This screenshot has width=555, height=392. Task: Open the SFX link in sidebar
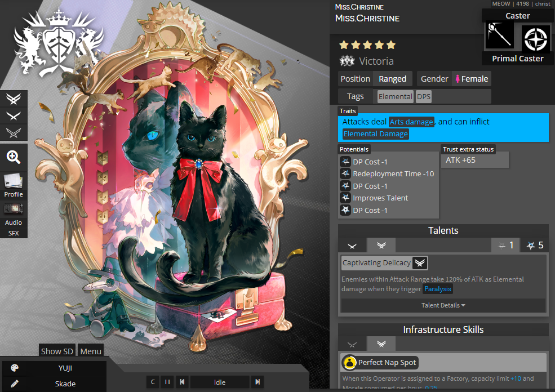point(14,233)
